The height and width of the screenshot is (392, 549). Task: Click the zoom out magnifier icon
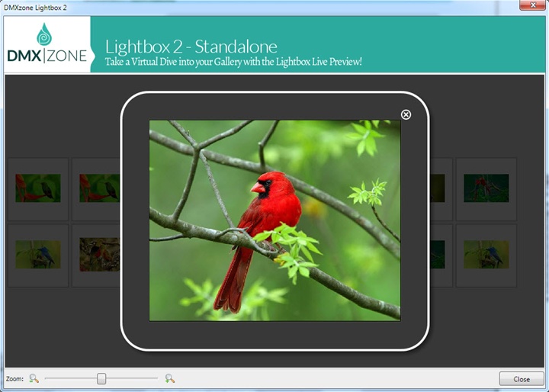(34, 378)
